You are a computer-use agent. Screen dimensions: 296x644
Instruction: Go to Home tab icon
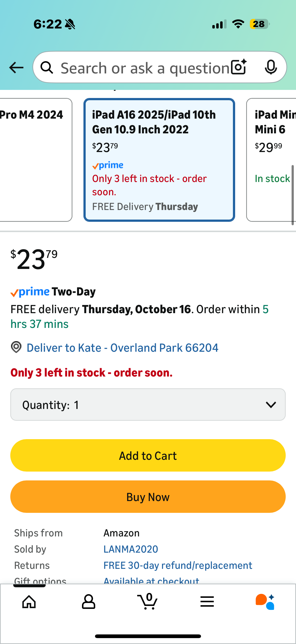pos(29,602)
